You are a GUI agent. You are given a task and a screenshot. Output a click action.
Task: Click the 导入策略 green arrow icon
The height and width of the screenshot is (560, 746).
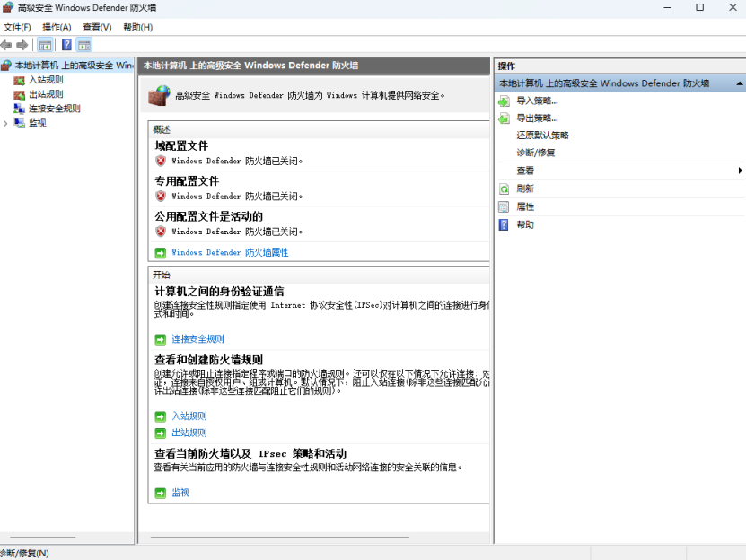[504, 101]
